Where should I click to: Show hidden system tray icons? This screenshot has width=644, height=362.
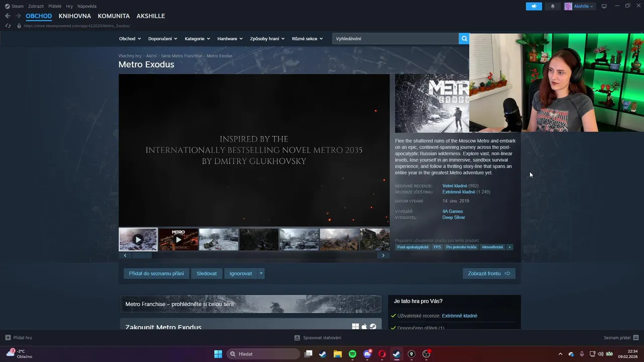click(560, 354)
